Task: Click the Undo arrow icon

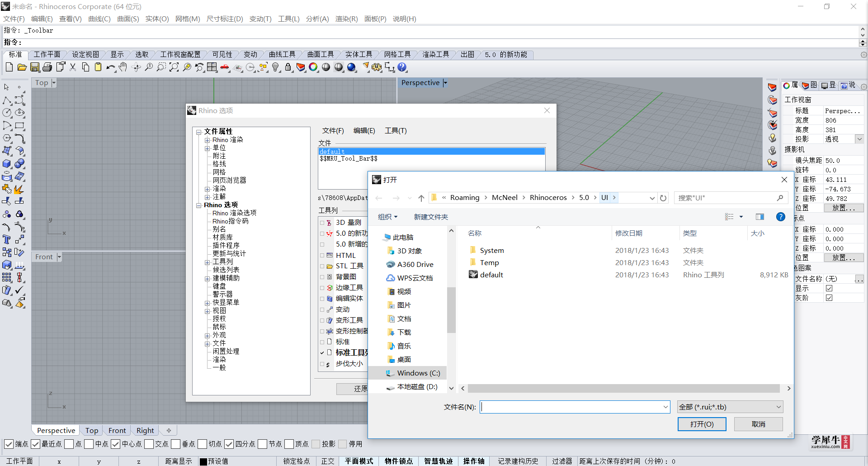Action: click(x=110, y=67)
